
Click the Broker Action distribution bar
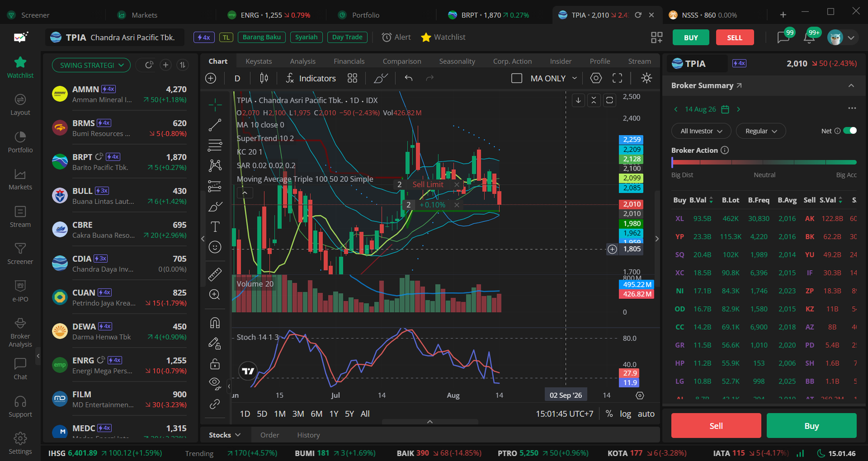[764, 163]
